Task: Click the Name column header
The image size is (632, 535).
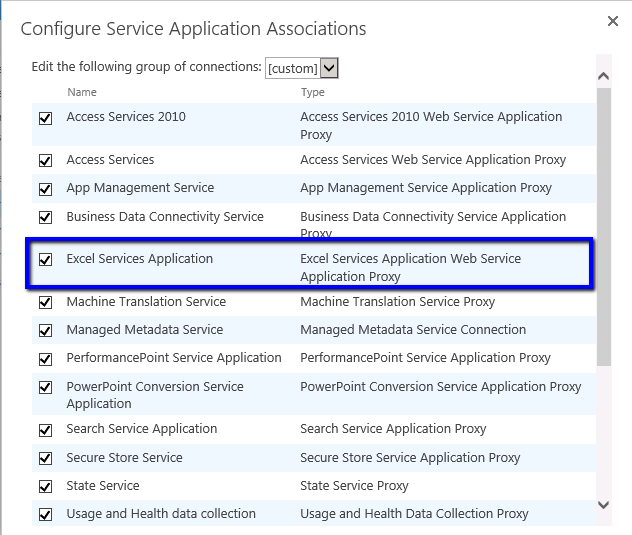Action: [82, 92]
